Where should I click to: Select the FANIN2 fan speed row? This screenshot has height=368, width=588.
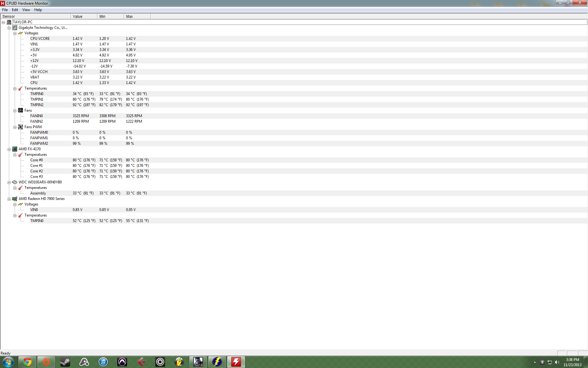pos(308,121)
